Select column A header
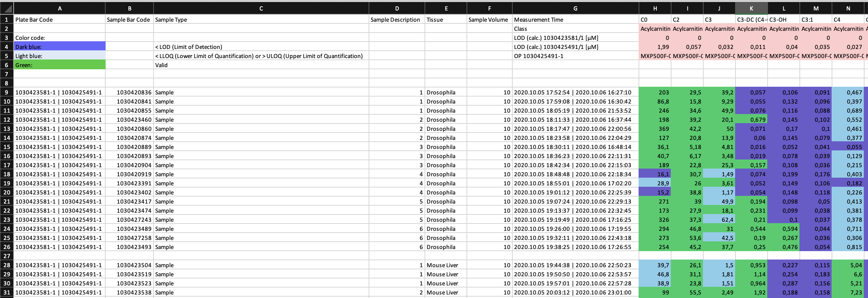Image resolution: width=868 pixels, height=298 pixels. coord(59,8)
